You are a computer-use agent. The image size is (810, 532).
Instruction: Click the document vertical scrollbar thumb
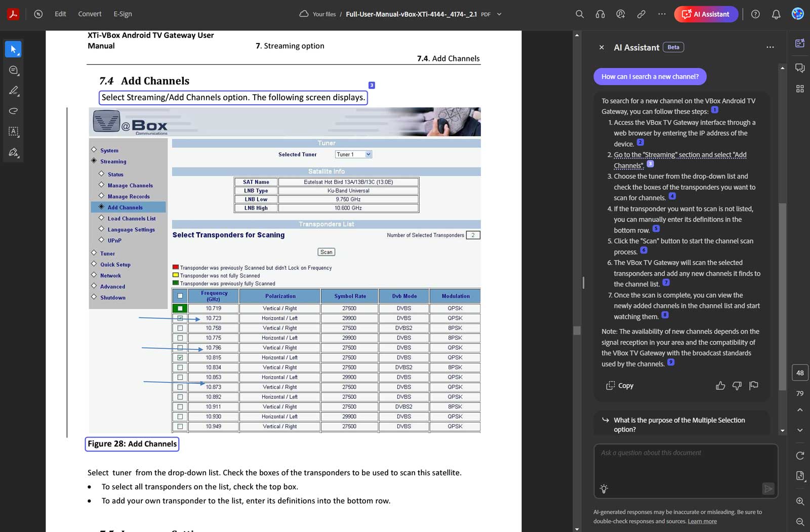click(x=577, y=330)
